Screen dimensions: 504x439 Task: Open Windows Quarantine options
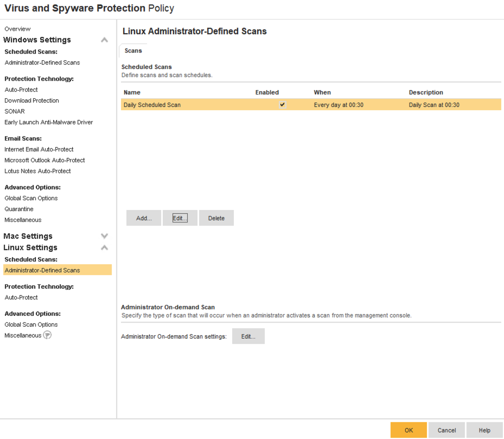pos(19,209)
